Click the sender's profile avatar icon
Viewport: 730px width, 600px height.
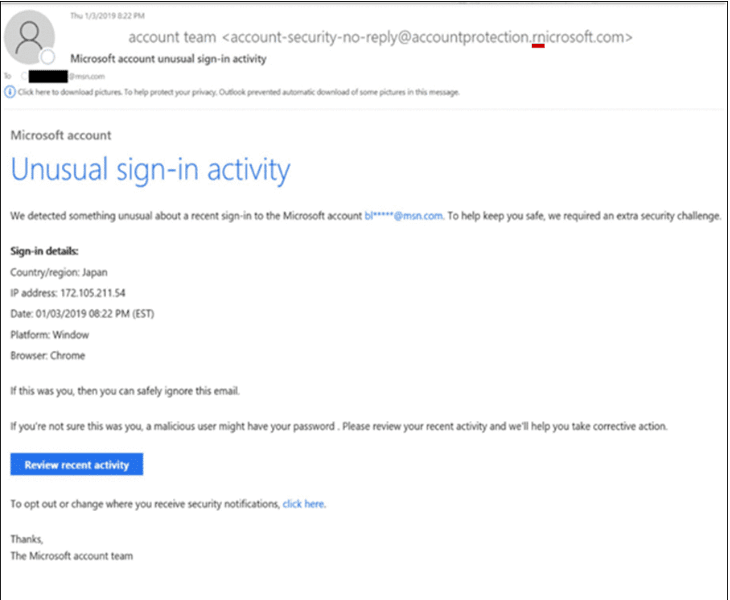(x=29, y=37)
